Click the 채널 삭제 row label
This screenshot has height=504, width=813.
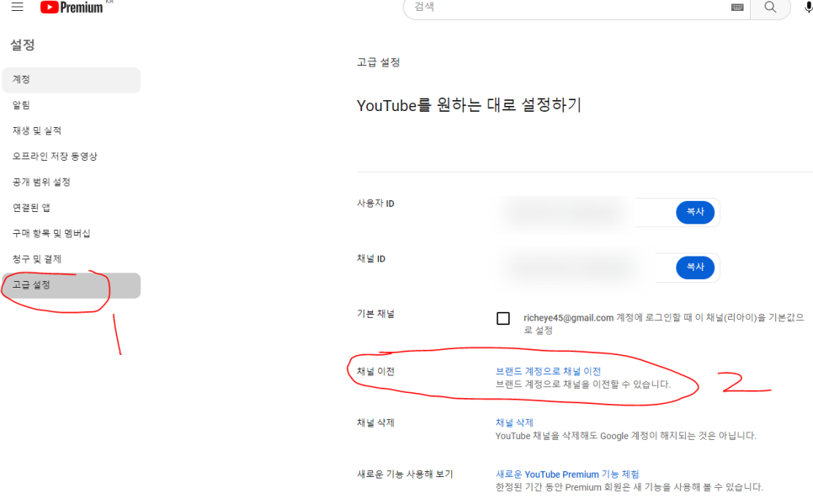(375, 422)
